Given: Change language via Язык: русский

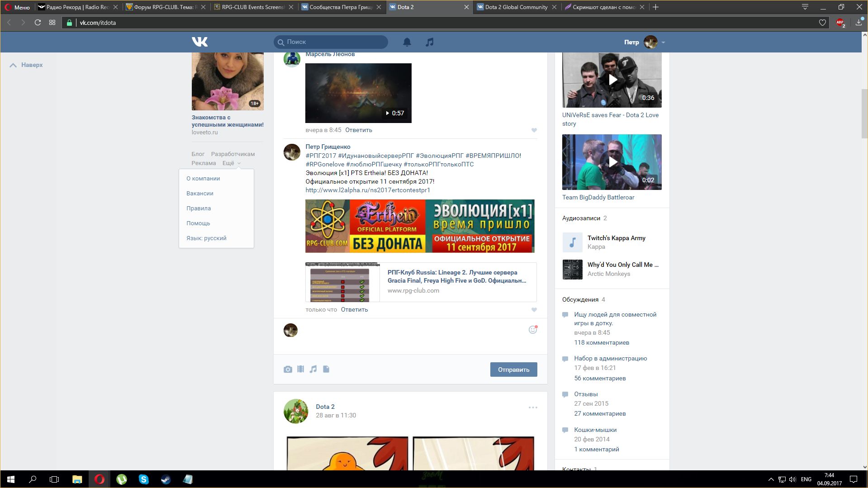Looking at the screenshot, I should tap(206, 238).
